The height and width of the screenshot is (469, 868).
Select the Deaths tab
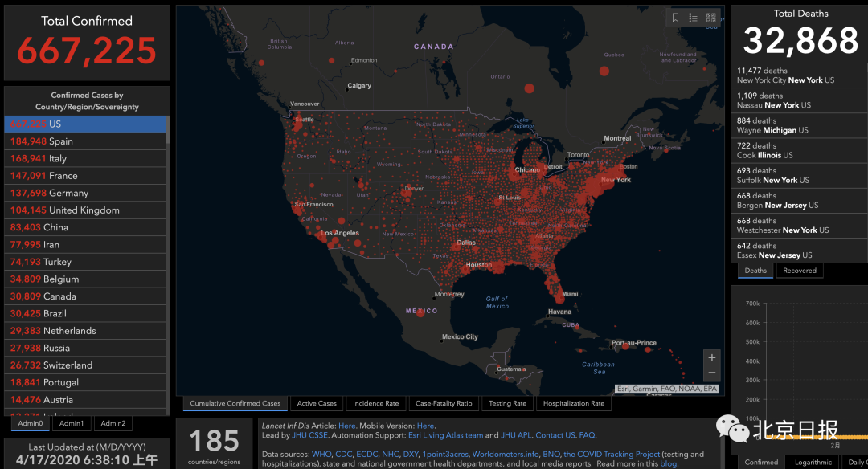pyautogui.click(x=755, y=271)
